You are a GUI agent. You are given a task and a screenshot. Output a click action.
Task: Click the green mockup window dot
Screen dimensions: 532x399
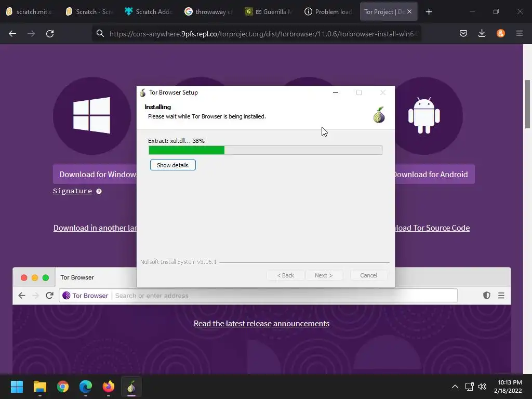point(46,277)
